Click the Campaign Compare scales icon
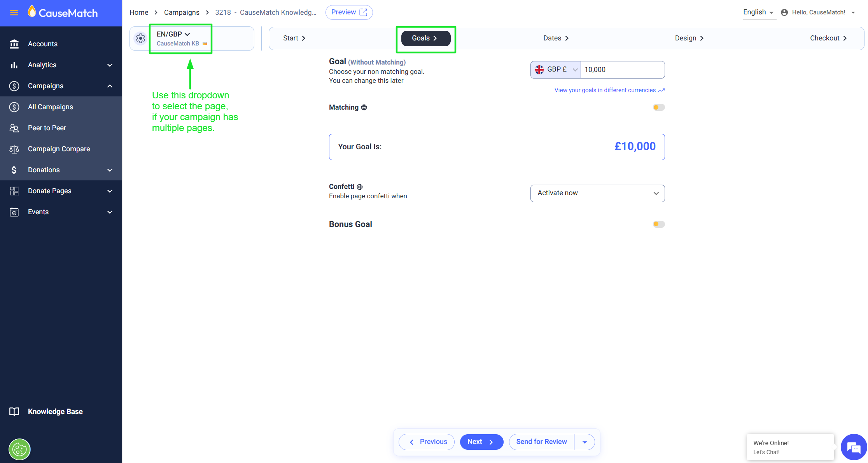This screenshot has width=868, height=463. pyautogui.click(x=14, y=149)
